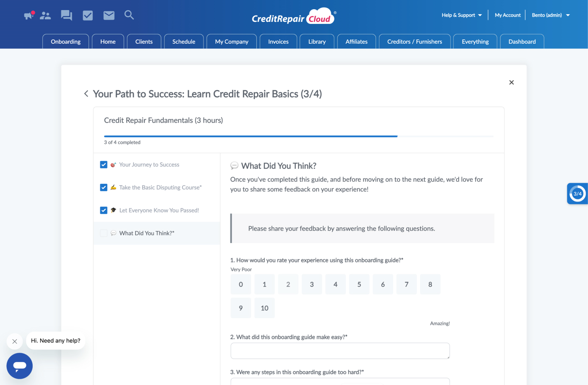Check the 'What Did You Think?' checkbox
This screenshot has height=385, width=588.
click(104, 233)
